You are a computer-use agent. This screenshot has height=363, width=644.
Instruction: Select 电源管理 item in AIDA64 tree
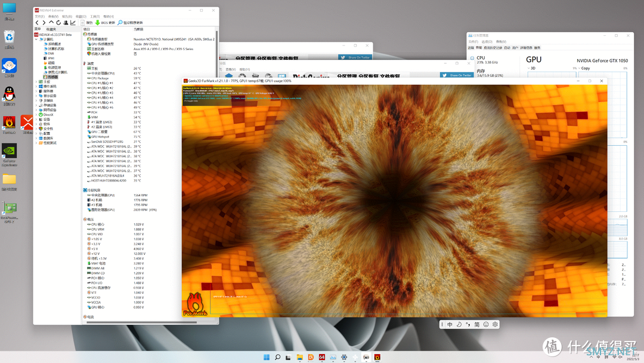pyautogui.click(x=52, y=67)
